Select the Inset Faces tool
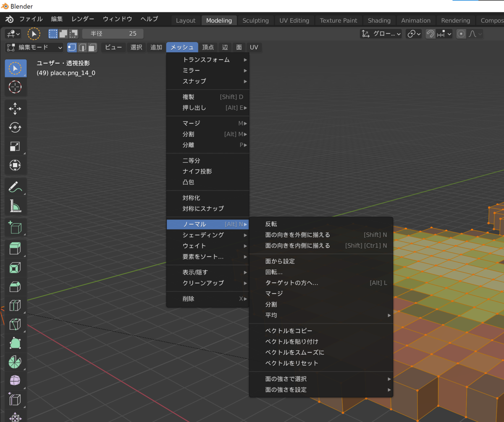The width and height of the screenshot is (504, 422). [x=16, y=268]
